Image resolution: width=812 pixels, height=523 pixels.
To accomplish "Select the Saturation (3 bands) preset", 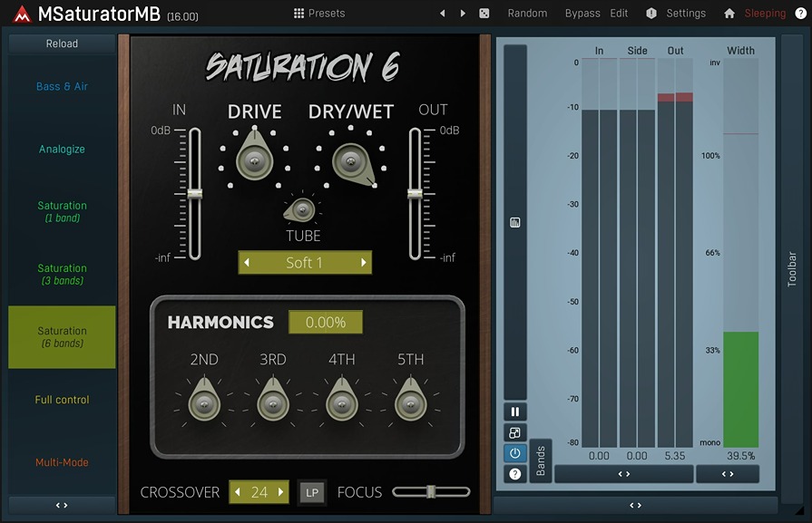I will coord(62,274).
